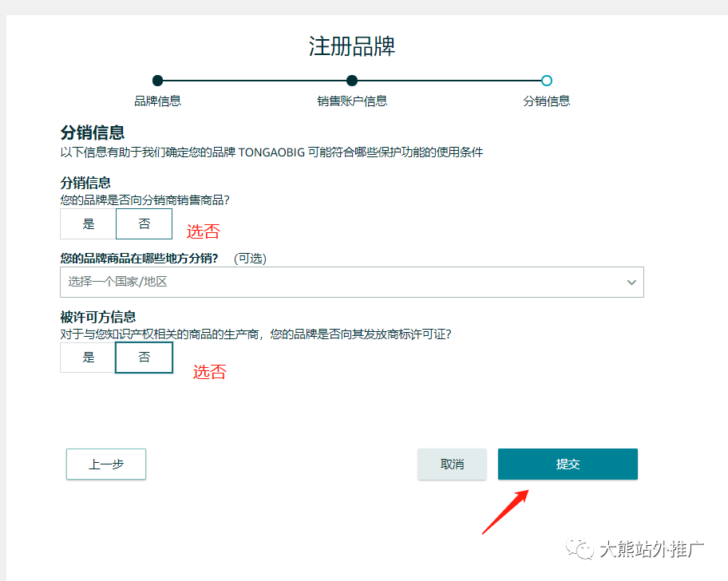The width and height of the screenshot is (728, 581).
Task: Select 否 for the 商标许可证 question
Action: (x=144, y=358)
